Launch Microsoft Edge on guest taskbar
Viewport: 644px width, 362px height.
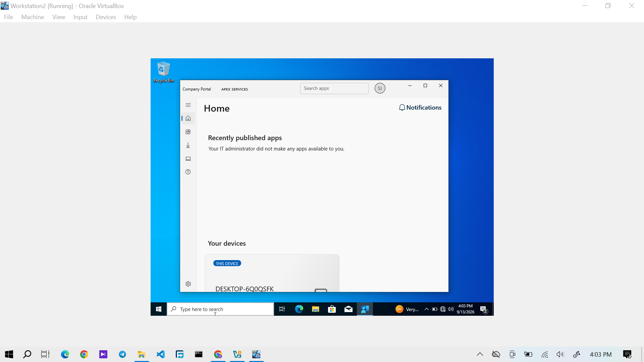(299, 309)
